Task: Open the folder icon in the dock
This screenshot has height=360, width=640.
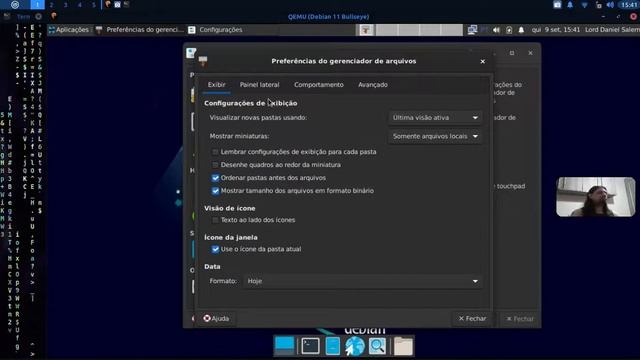Action: coord(403,346)
